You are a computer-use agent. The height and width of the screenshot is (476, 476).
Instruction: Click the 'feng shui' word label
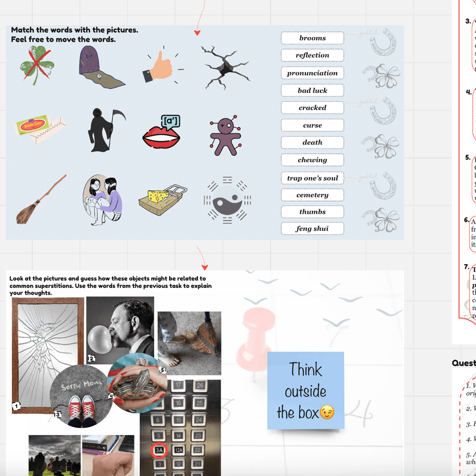tap(312, 228)
